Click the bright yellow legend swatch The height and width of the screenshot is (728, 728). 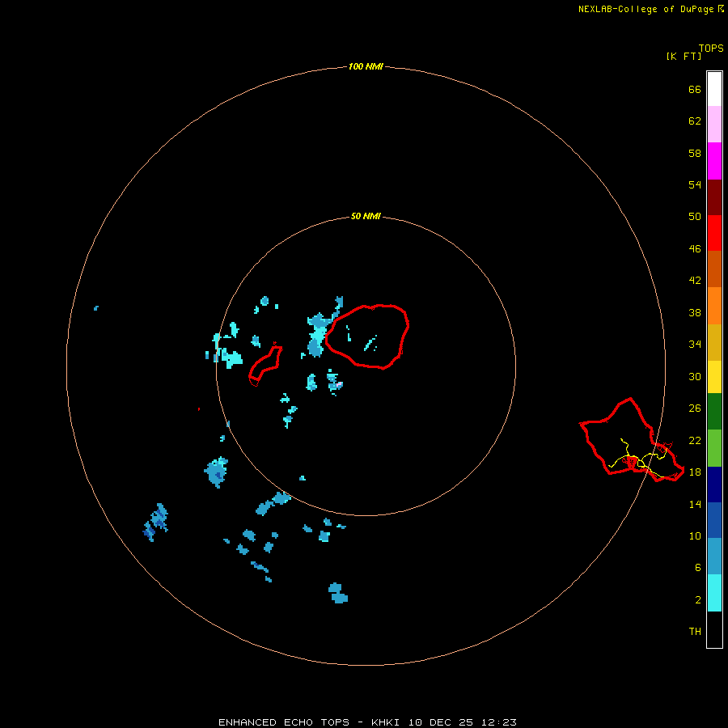pyautogui.click(x=714, y=376)
